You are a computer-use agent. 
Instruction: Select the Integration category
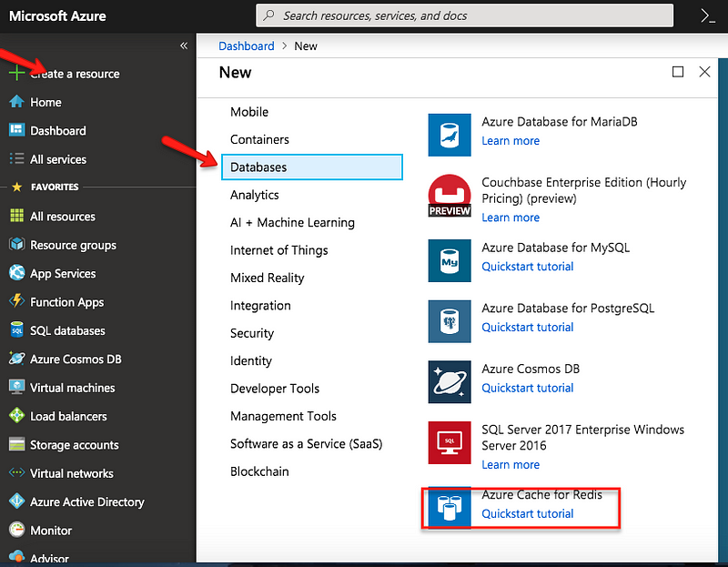coord(260,306)
